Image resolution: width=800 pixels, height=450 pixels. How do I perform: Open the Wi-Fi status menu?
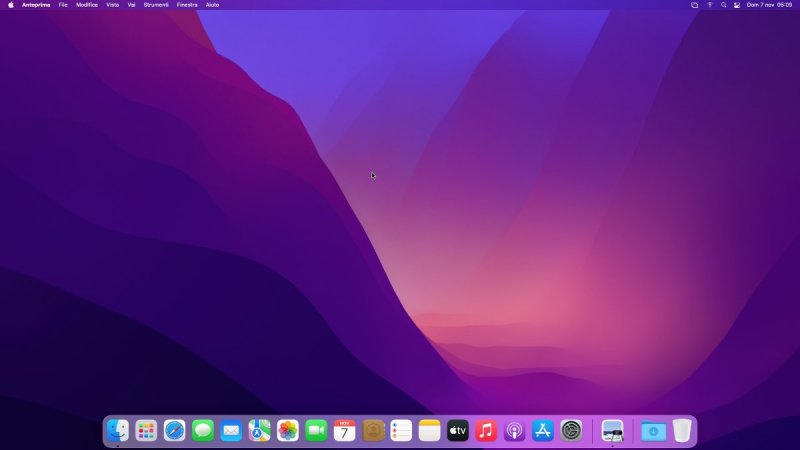710,5
